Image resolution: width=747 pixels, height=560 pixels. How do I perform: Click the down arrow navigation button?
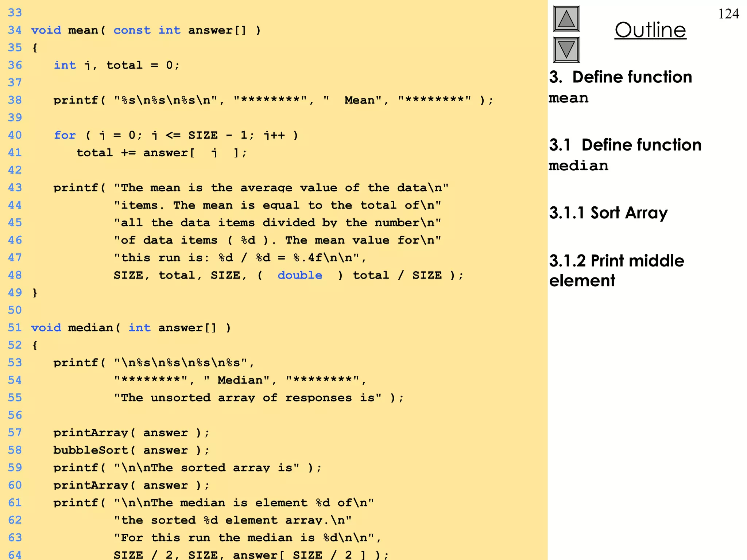[566, 50]
